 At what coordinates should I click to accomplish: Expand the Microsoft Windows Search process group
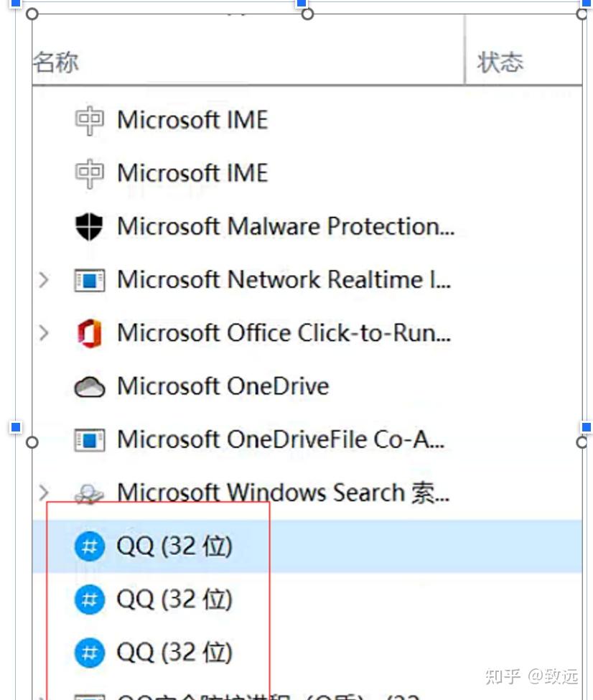pyautogui.click(x=44, y=493)
